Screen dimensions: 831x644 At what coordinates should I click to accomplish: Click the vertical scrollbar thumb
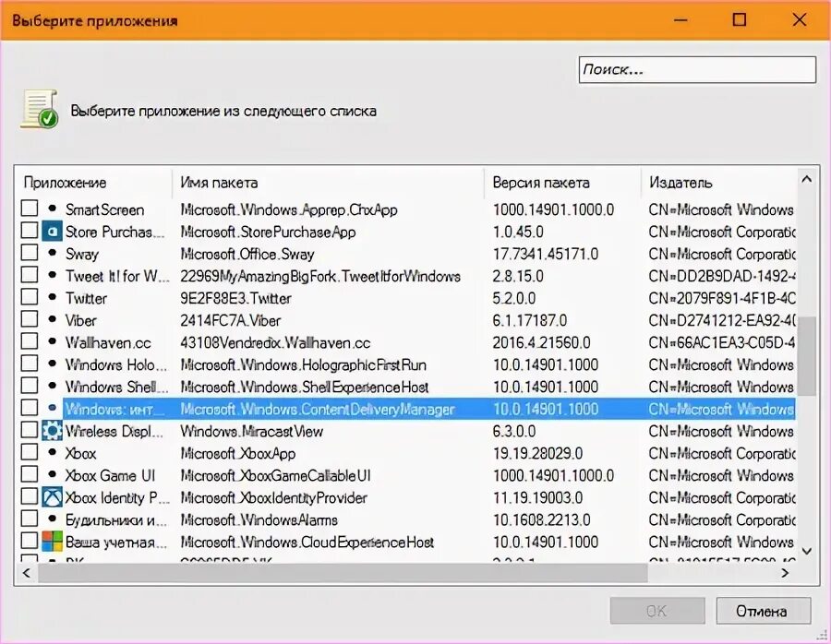coord(807,356)
